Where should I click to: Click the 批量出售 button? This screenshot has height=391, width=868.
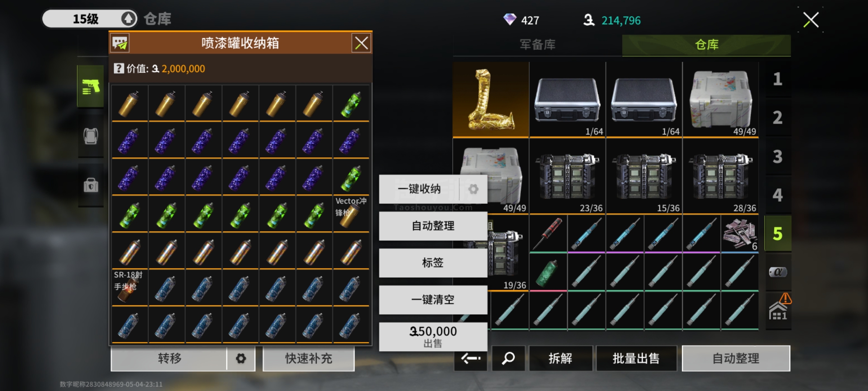[636, 358]
